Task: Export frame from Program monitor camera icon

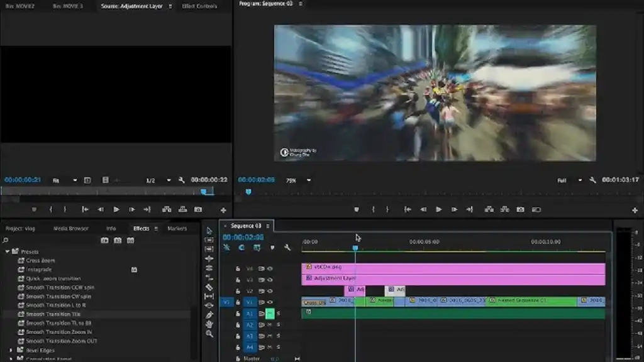Action: 520,209
